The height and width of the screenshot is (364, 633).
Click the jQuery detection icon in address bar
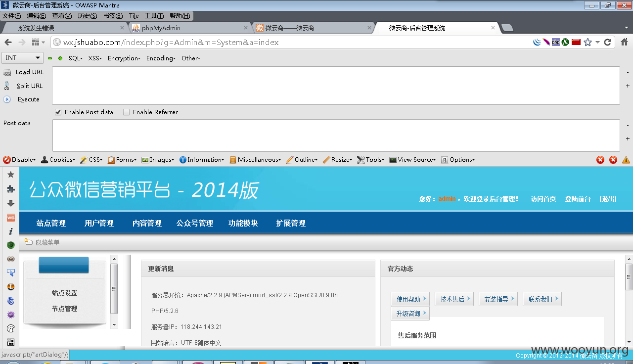537,43
